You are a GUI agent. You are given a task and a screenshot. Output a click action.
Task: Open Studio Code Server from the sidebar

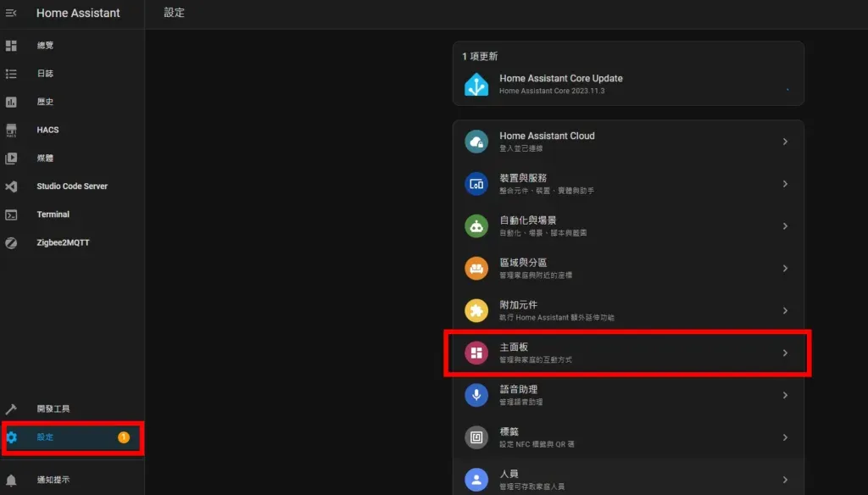point(10,186)
